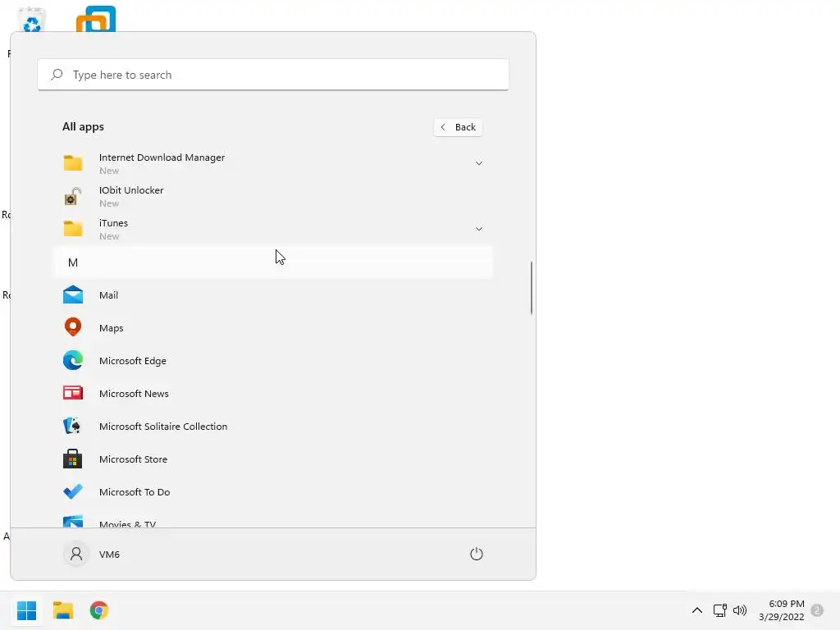Viewport: 840px width, 630px height.
Task: Open File Explorer from the taskbar
Action: tap(62, 610)
